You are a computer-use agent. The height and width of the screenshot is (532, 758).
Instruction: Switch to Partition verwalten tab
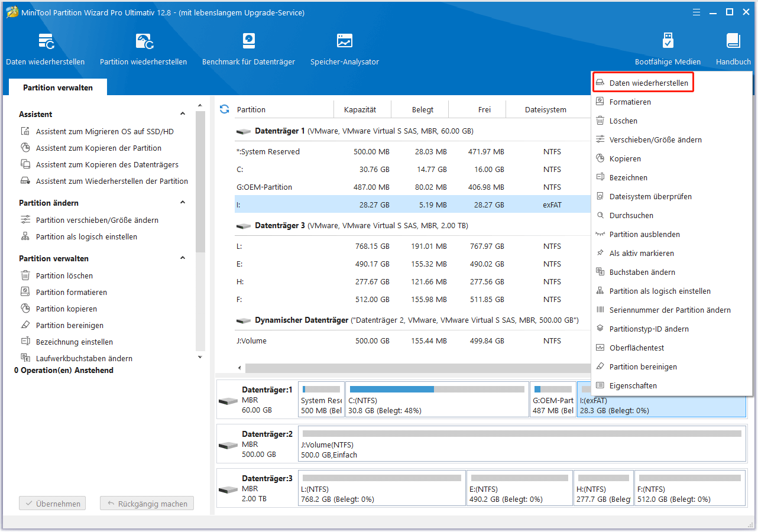58,87
